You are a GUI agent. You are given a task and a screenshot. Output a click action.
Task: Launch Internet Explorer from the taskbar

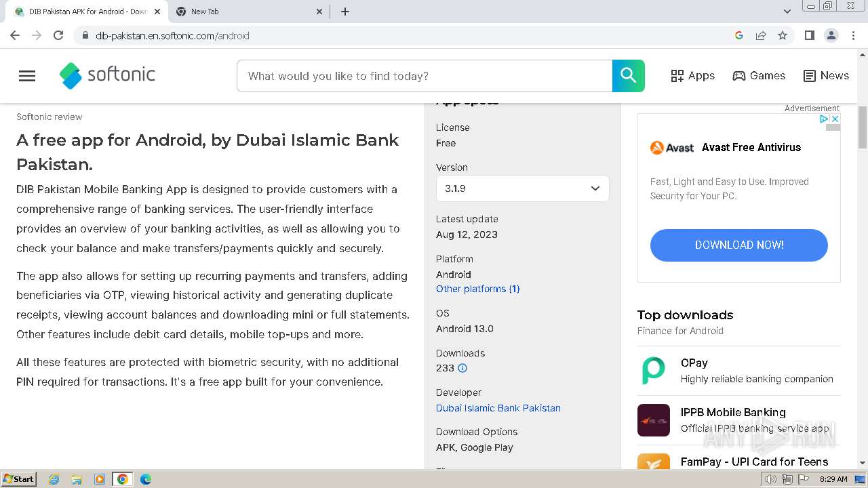click(54, 479)
